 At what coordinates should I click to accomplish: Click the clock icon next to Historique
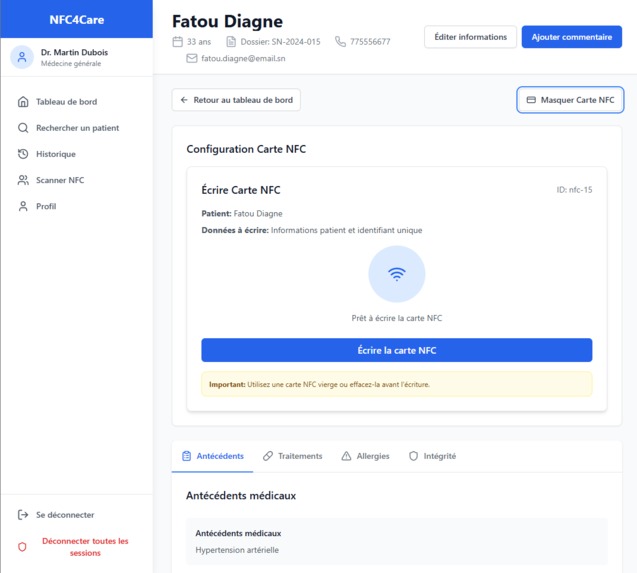(23, 154)
